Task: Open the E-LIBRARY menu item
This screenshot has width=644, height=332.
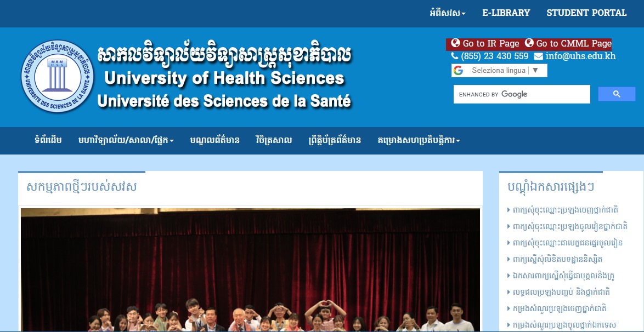Action: [x=506, y=13]
